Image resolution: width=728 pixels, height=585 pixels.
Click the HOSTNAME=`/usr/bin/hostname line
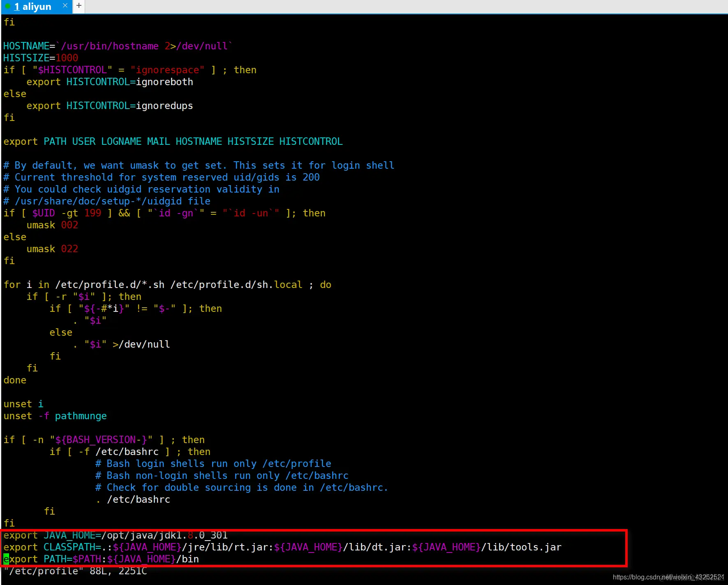click(118, 46)
